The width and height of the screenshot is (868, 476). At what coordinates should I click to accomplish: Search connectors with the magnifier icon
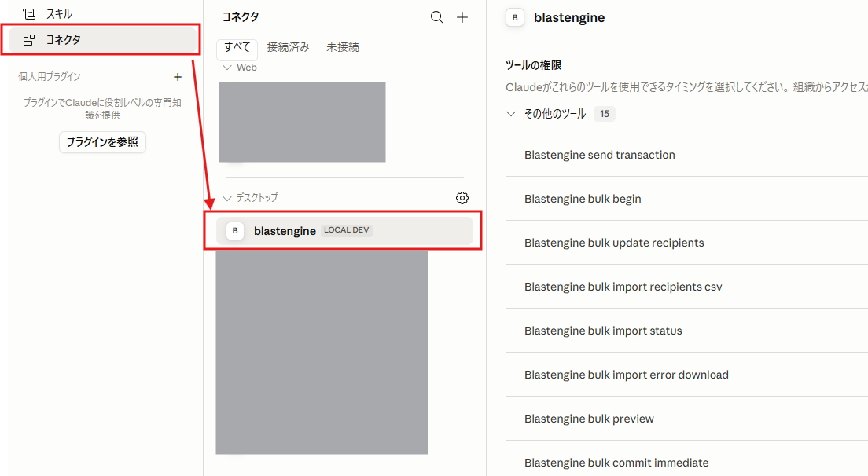(x=437, y=17)
